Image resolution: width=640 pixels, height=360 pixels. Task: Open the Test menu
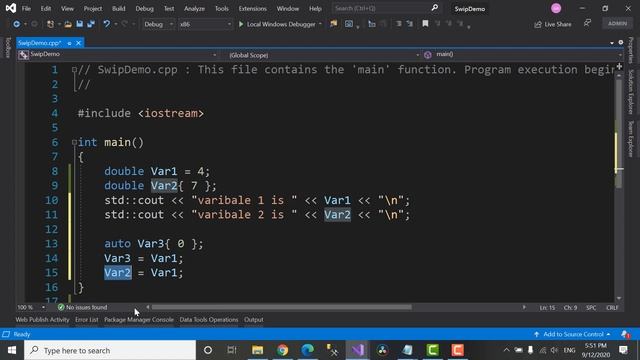169,8
